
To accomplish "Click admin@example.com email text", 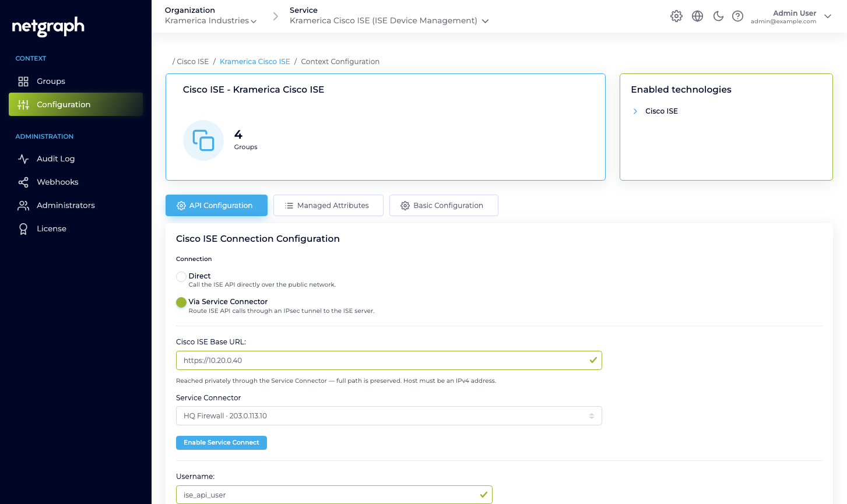I will tap(783, 22).
